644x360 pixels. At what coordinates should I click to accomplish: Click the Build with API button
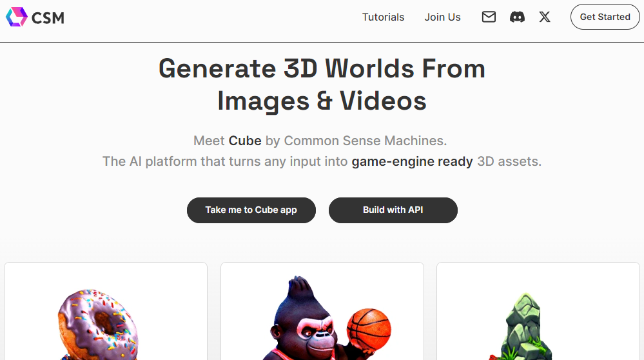[x=393, y=210]
